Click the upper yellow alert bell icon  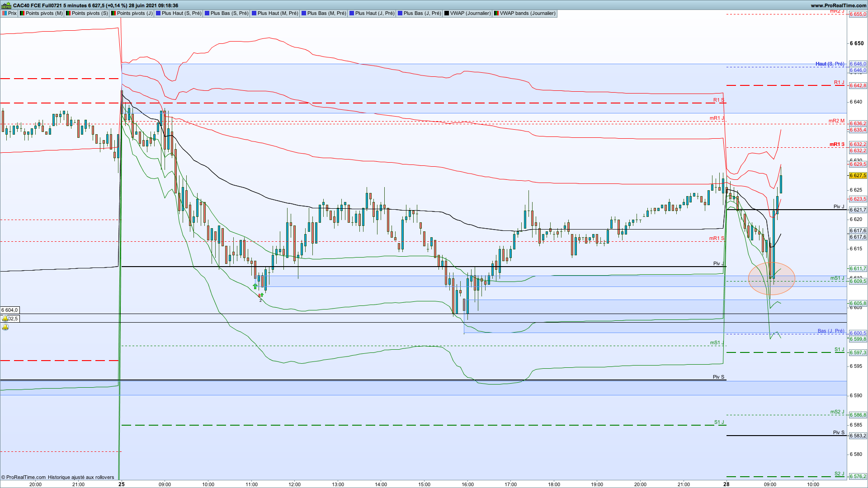click(5, 319)
